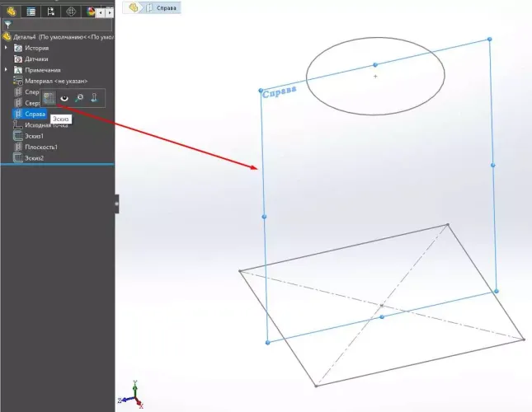Select Эскиз1 in the feature tree
This screenshot has height=412, width=532.
[34, 136]
